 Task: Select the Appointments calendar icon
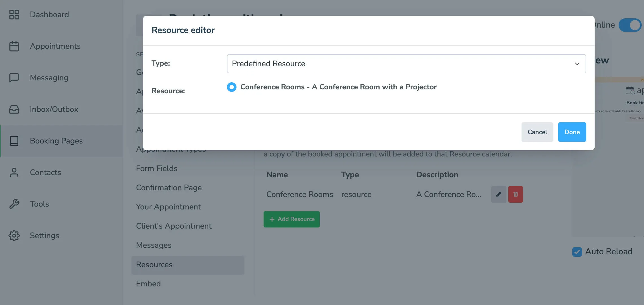[14, 46]
